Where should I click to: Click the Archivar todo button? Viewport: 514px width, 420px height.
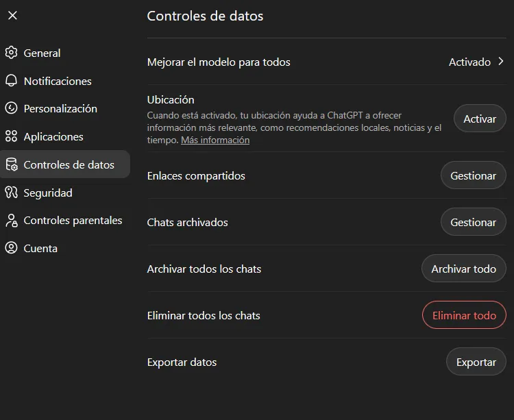[463, 269]
